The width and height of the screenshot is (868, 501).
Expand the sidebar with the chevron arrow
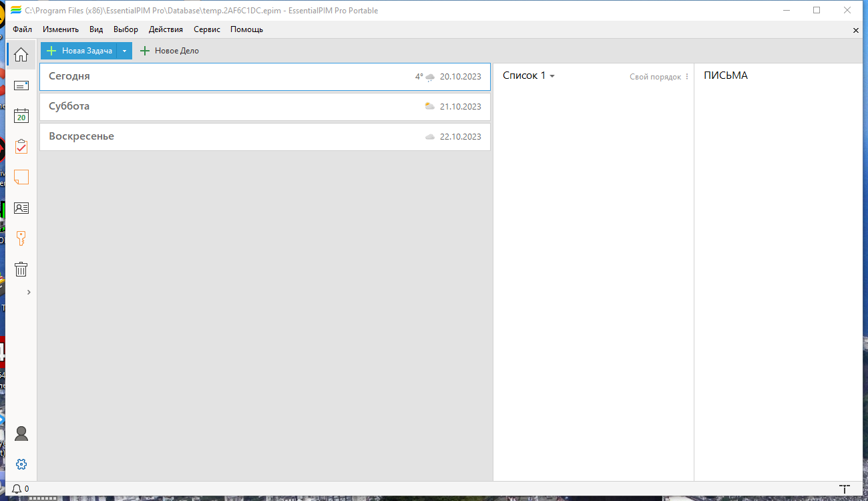click(28, 292)
